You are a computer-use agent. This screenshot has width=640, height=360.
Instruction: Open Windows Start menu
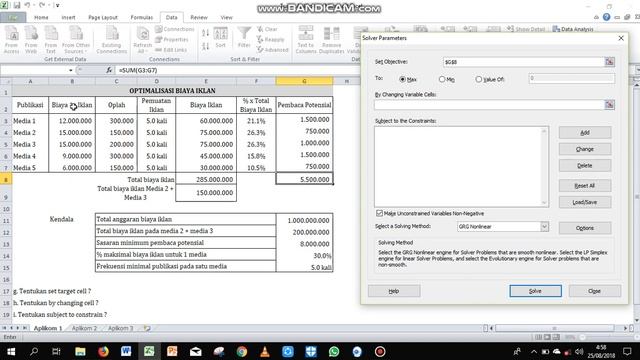11,351
